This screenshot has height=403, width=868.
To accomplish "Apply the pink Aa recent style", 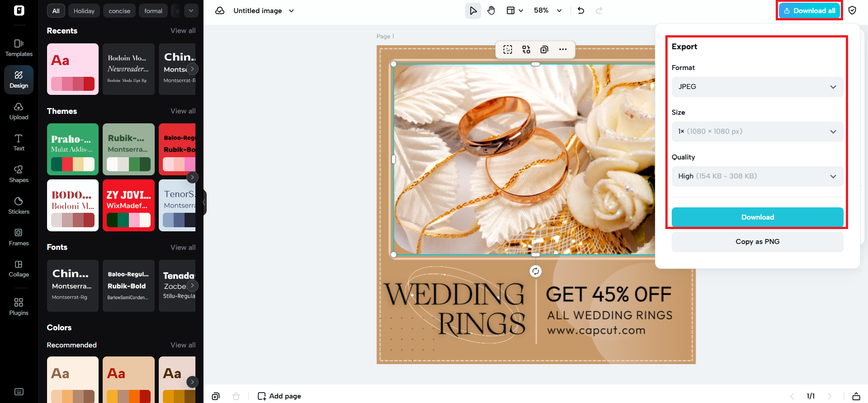I will pyautogui.click(x=73, y=69).
